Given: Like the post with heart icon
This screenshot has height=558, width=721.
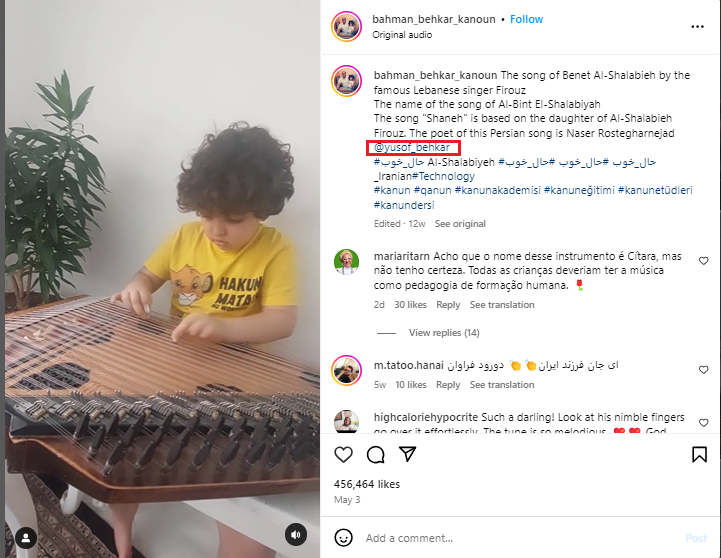Looking at the screenshot, I should coord(343,455).
